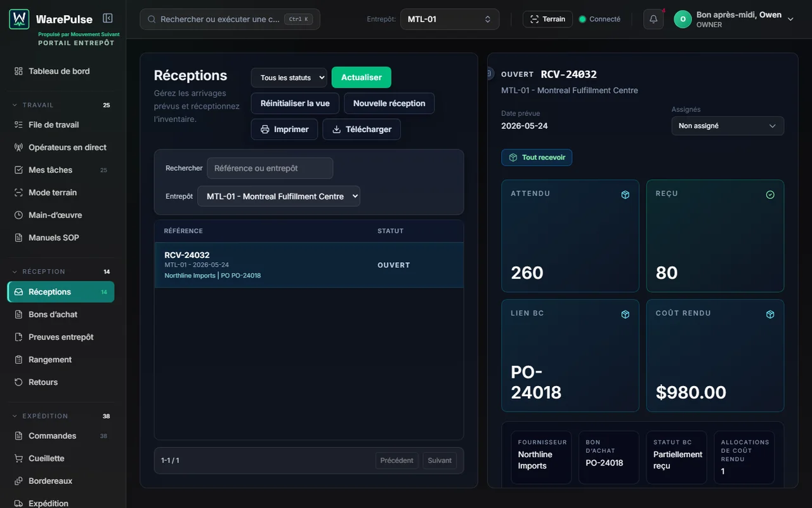Collapse the sidebar with the panel icon
This screenshot has height=508, width=812.
[x=108, y=18]
